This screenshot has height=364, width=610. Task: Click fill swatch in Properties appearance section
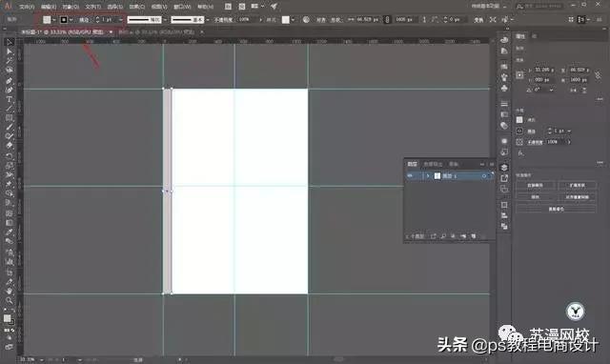pos(519,120)
